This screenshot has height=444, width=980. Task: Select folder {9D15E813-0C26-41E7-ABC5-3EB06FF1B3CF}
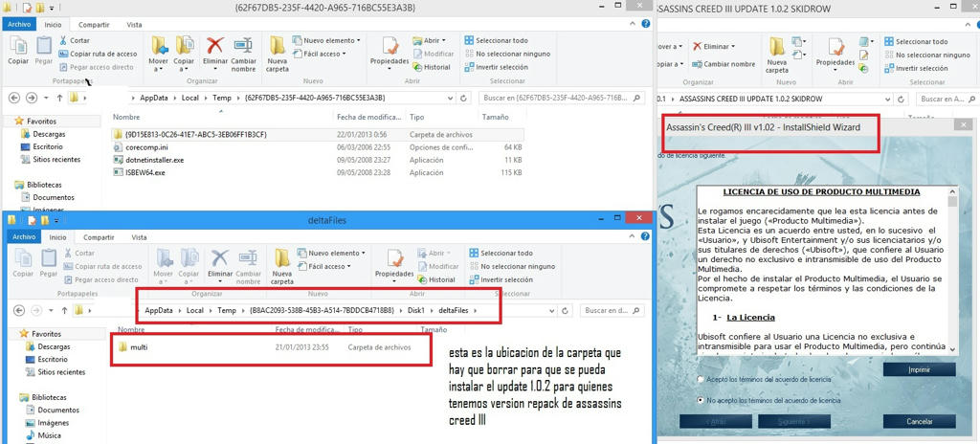(x=318, y=135)
